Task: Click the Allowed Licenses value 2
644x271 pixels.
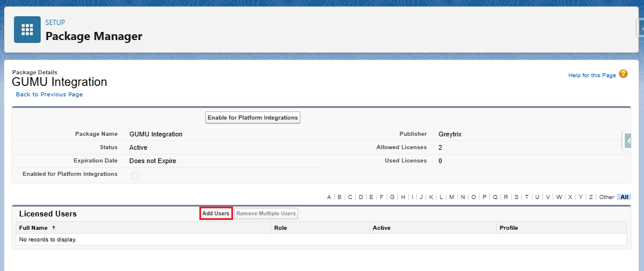Action: pyautogui.click(x=441, y=147)
